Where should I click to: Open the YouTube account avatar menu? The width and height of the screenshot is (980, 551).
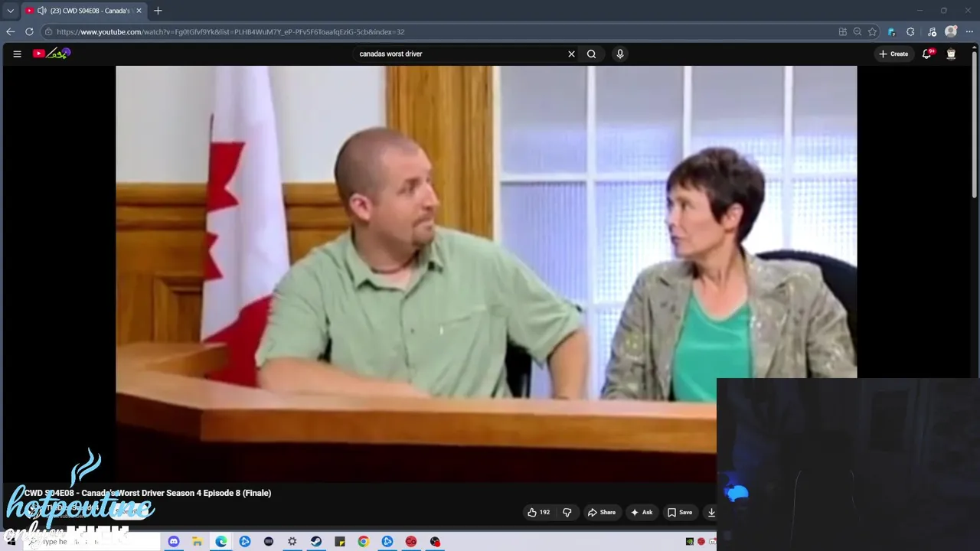coord(951,54)
